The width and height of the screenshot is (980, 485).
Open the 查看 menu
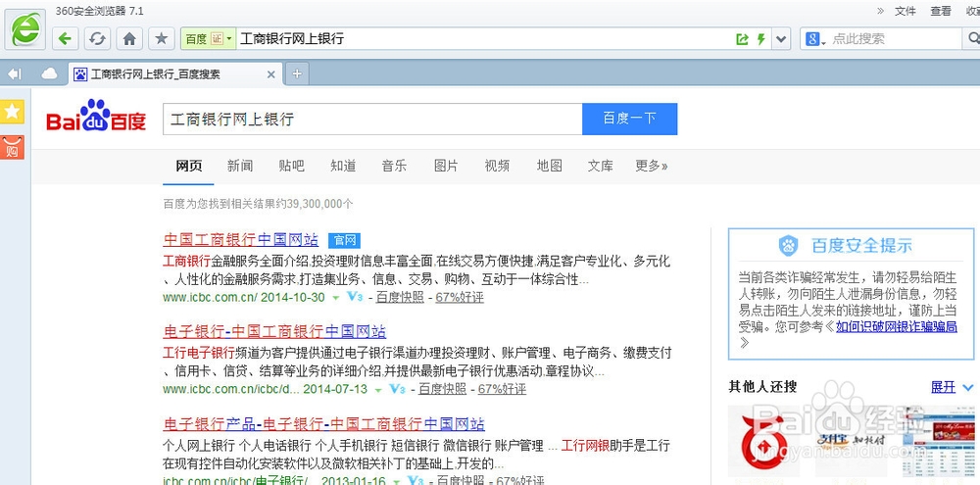(941, 11)
